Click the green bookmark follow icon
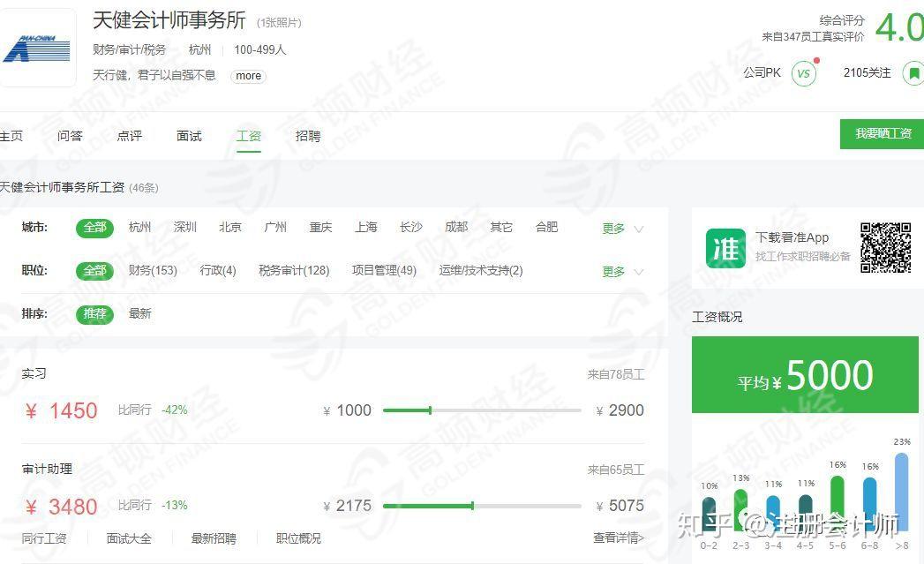Image resolution: width=924 pixels, height=564 pixels. pos(914,73)
